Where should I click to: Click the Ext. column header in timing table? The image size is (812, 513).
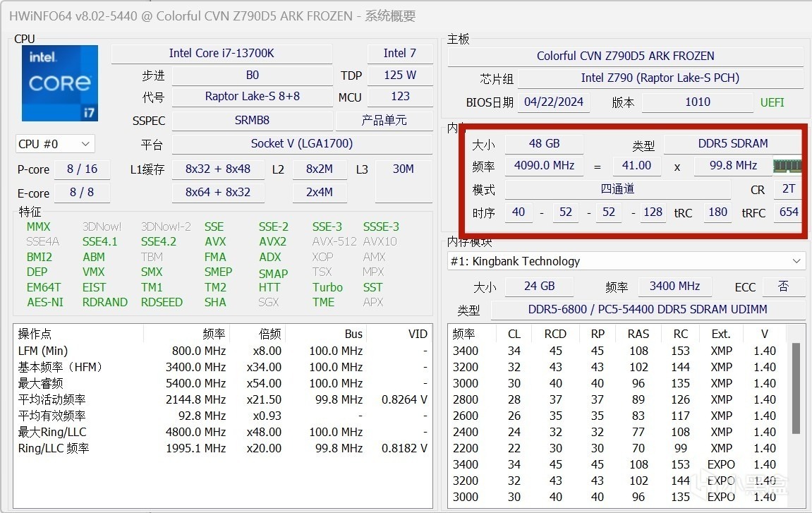pos(721,334)
